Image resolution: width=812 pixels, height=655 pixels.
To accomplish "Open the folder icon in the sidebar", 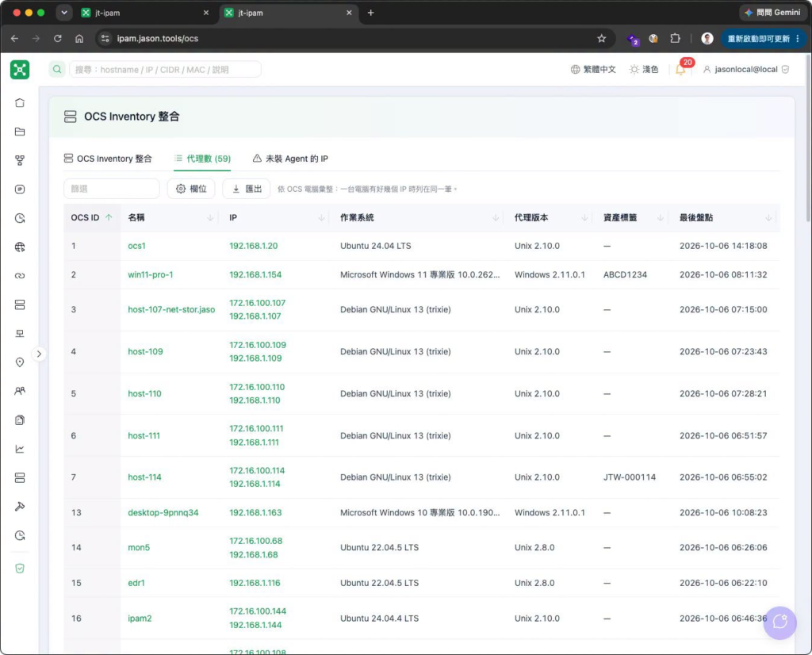I will 20,132.
